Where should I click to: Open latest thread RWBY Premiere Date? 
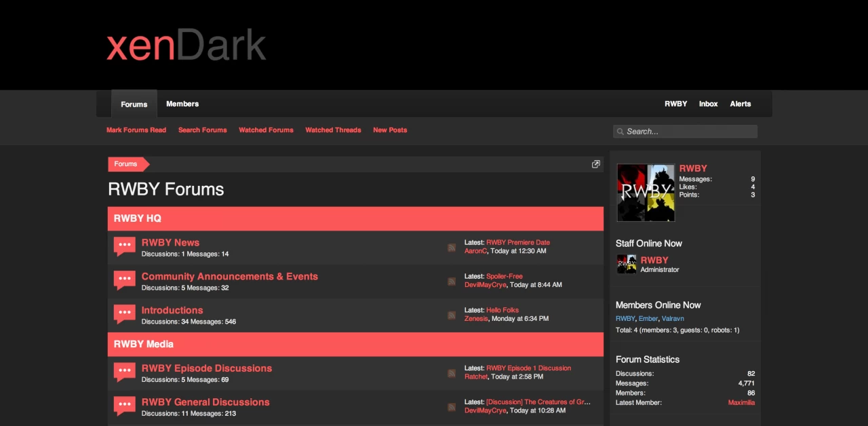tap(518, 242)
